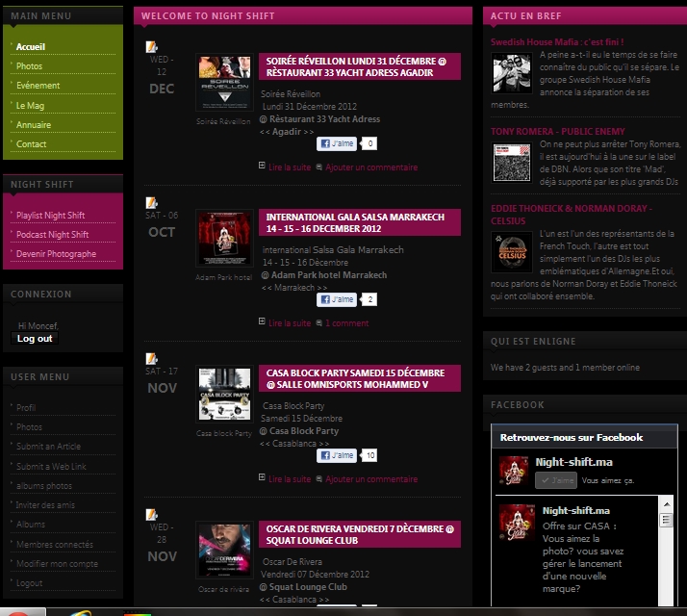The image size is (687, 616).
Task: Open Annuaire menu item
Action: [34, 125]
